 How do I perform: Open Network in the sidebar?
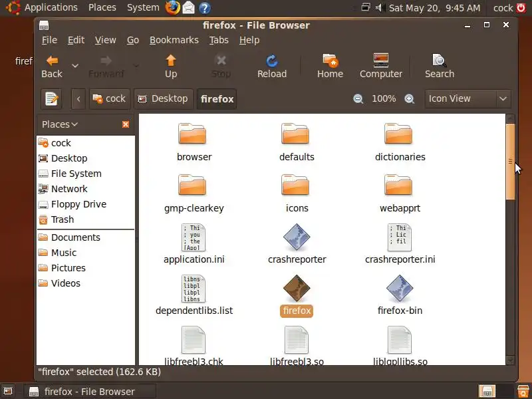(86, 189)
